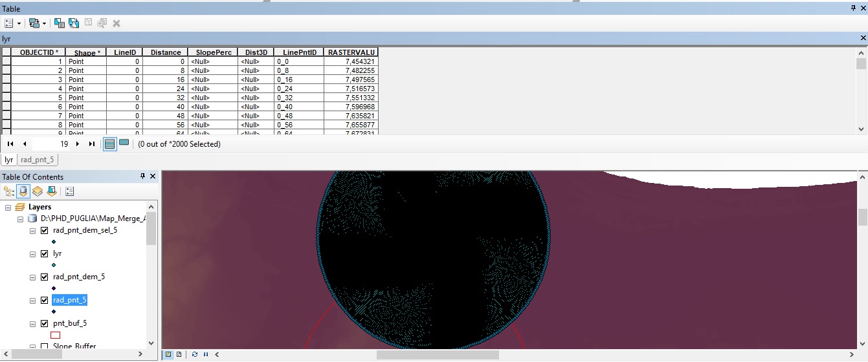
Task: Click the map Refresh button
Action: coord(195,354)
